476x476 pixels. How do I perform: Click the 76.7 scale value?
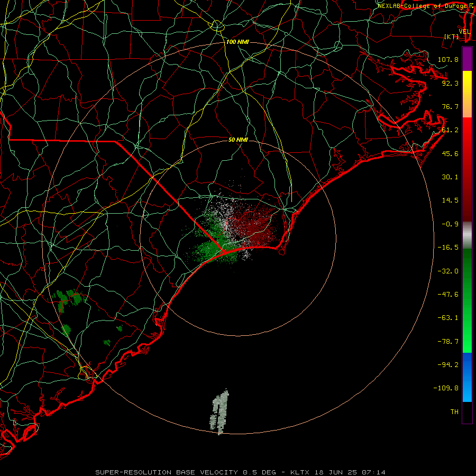[450, 106]
